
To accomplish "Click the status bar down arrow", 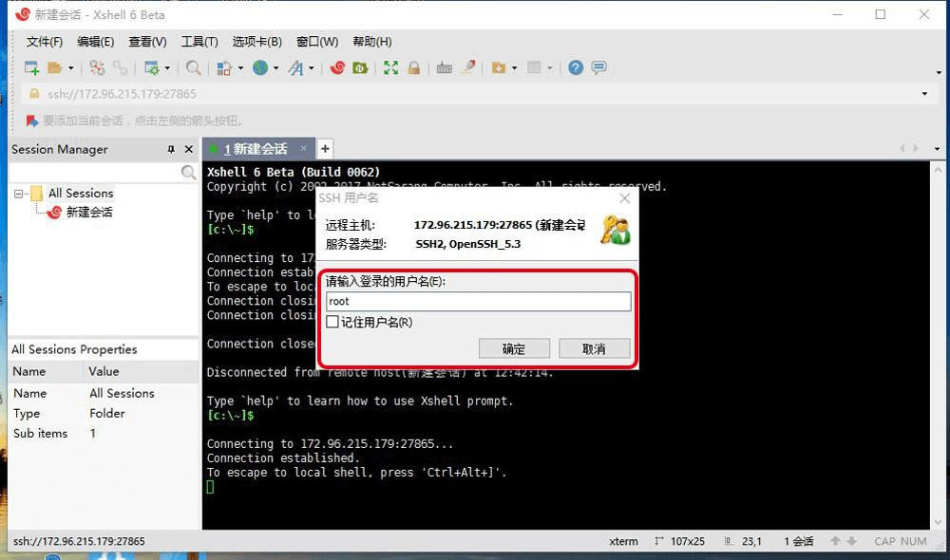I will tap(851, 541).
